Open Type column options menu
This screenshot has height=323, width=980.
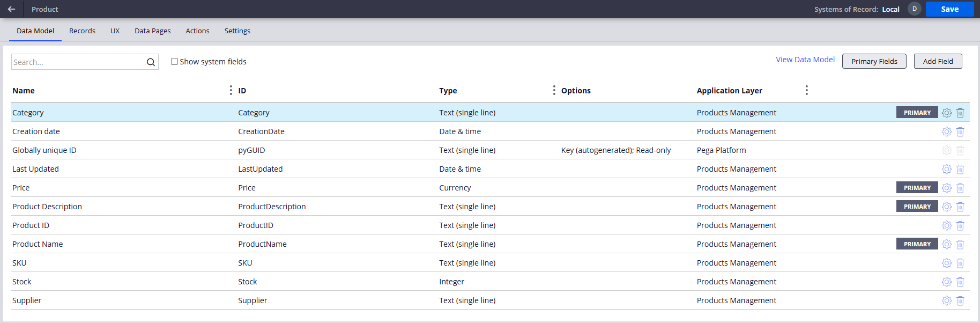coord(554,90)
